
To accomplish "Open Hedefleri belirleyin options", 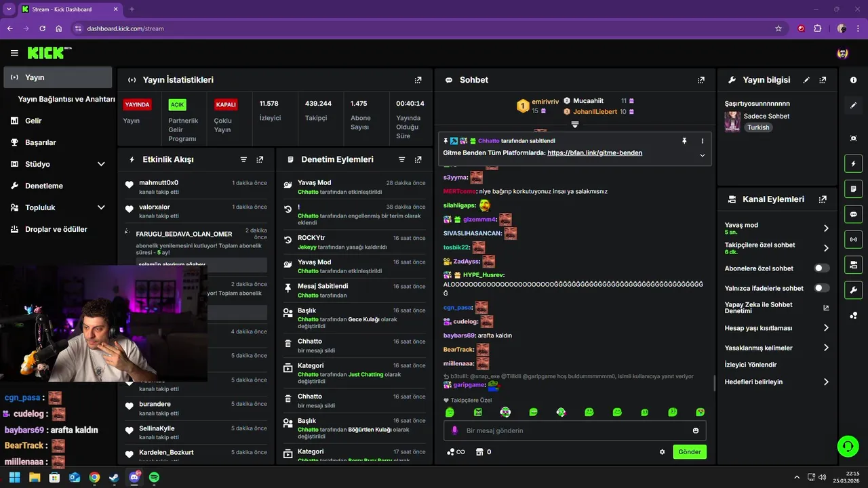I will pyautogui.click(x=776, y=382).
